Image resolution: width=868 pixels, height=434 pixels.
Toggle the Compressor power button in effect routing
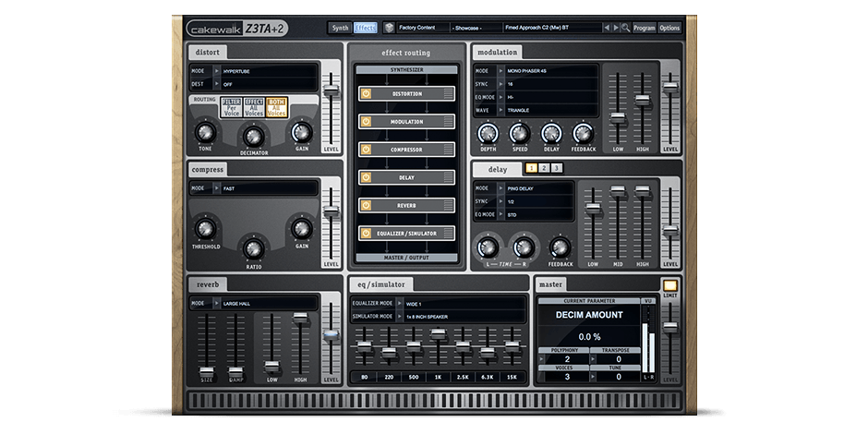366,150
